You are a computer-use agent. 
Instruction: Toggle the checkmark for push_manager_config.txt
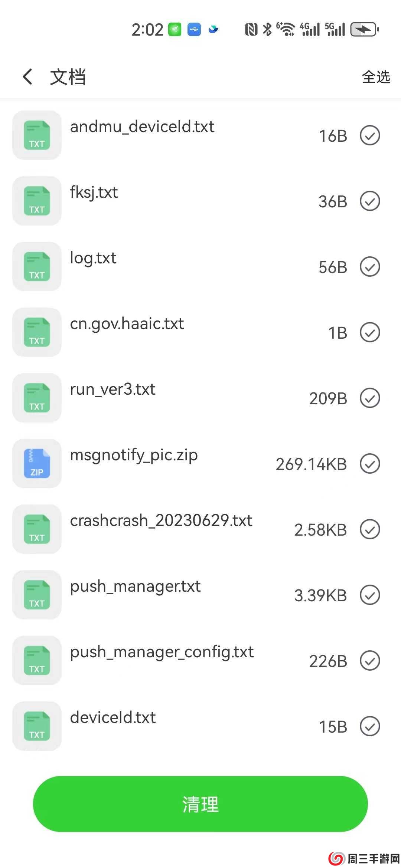point(370,660)
